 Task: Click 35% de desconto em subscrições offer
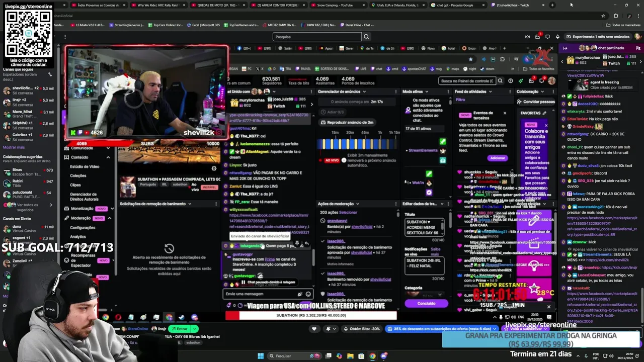(x=442, y=329)
